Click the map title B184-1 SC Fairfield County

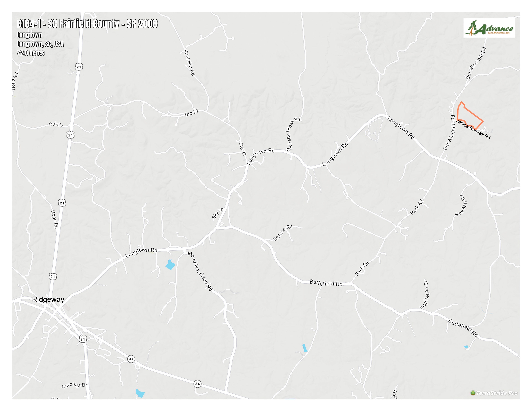click(x=87, y=24)
